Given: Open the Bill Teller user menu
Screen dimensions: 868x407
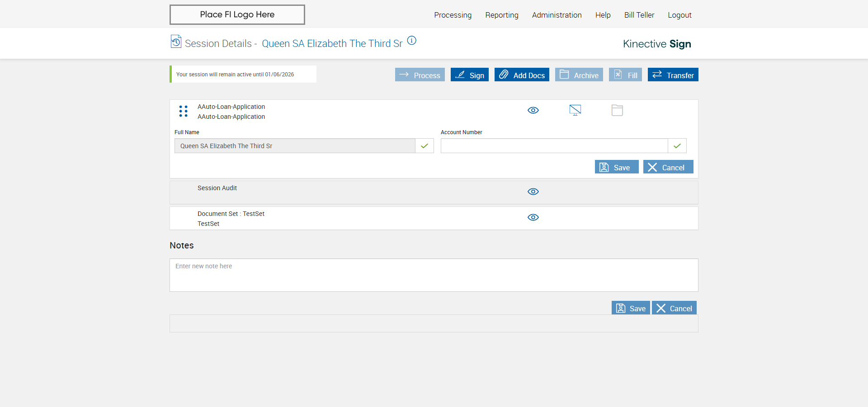Looking at the screenshot, I should coord(639,15).
